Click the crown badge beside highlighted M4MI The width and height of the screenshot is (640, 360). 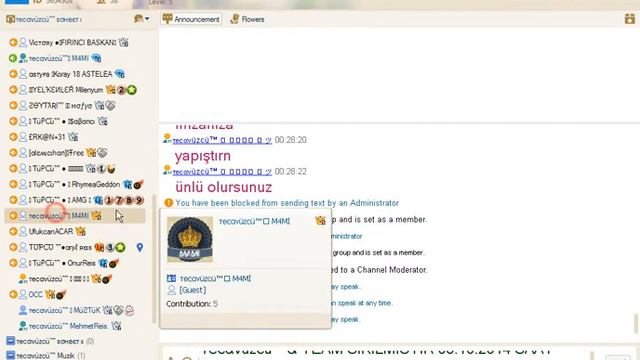tap(96, 216)
